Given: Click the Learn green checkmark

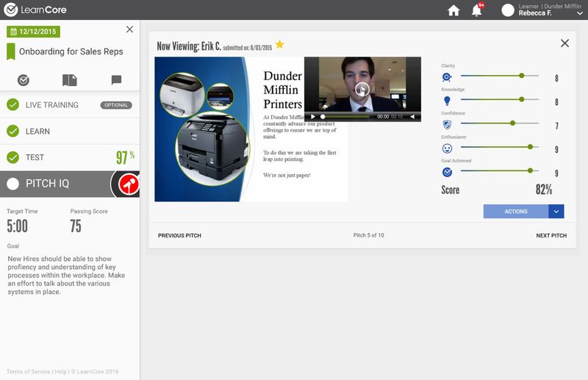Looking at the screenshot, I should click(12, 131).
